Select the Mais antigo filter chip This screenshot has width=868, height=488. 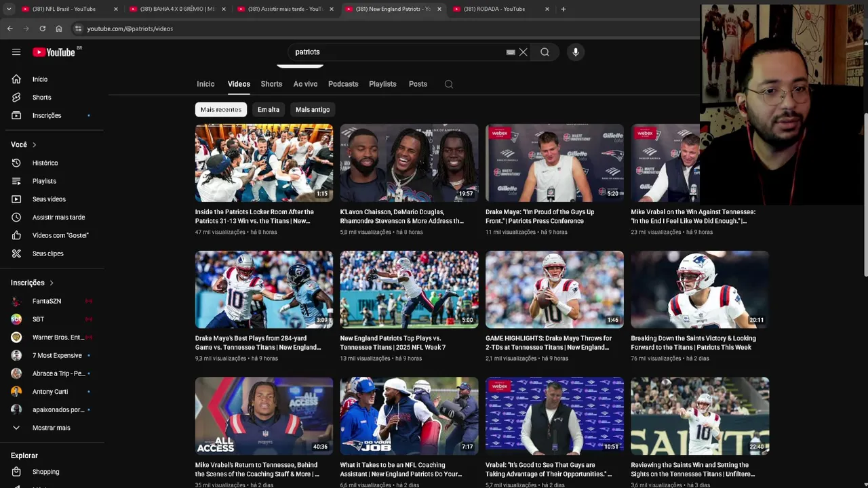coord(313,110)
